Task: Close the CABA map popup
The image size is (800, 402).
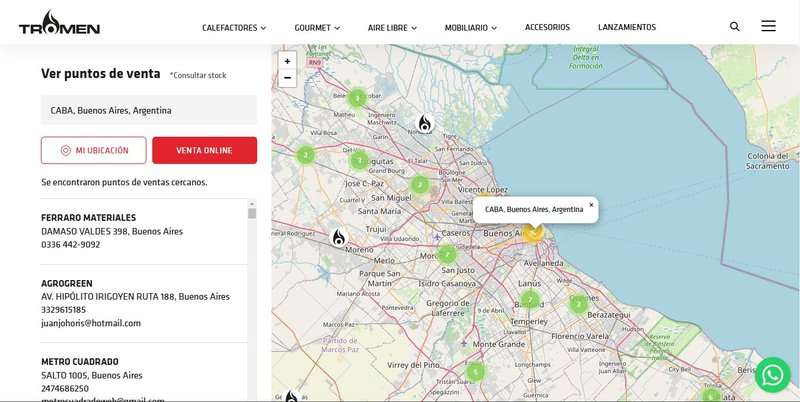Action: click(x=591, y=205)
